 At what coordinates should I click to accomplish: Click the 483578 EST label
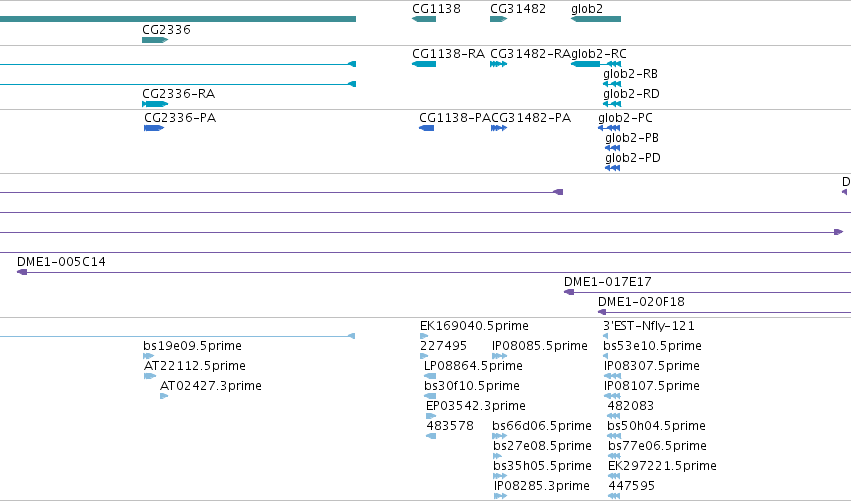450,426
